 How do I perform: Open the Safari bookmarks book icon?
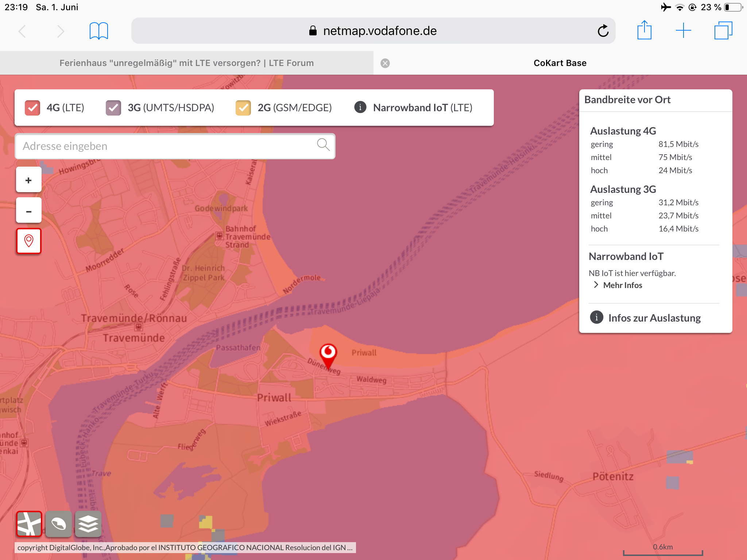[98, 31]
